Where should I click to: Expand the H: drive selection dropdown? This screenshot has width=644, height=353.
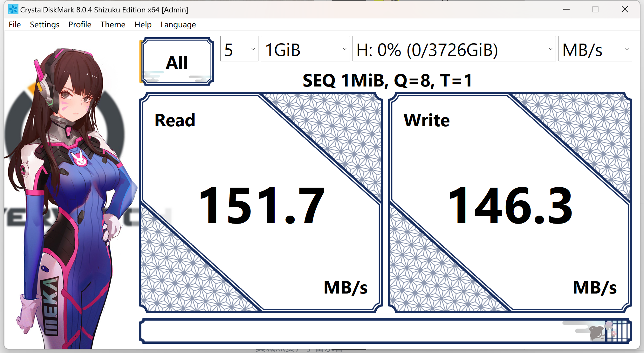coord(454,49)
